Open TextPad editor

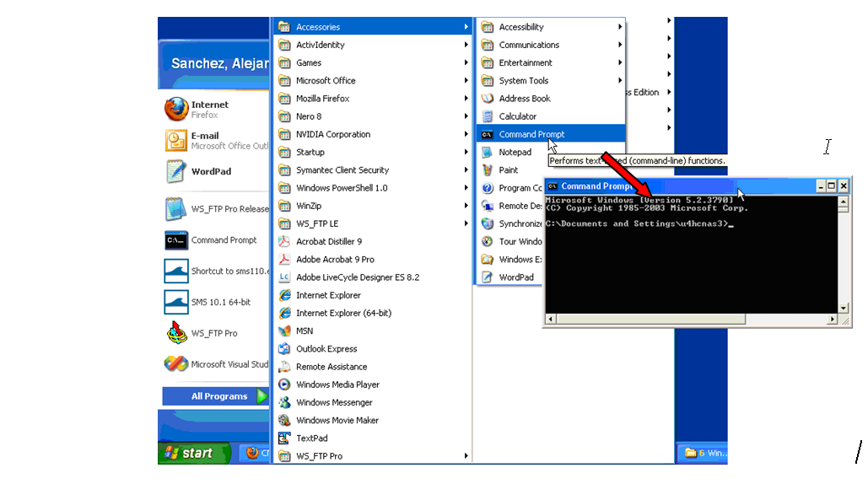(374, 438)
